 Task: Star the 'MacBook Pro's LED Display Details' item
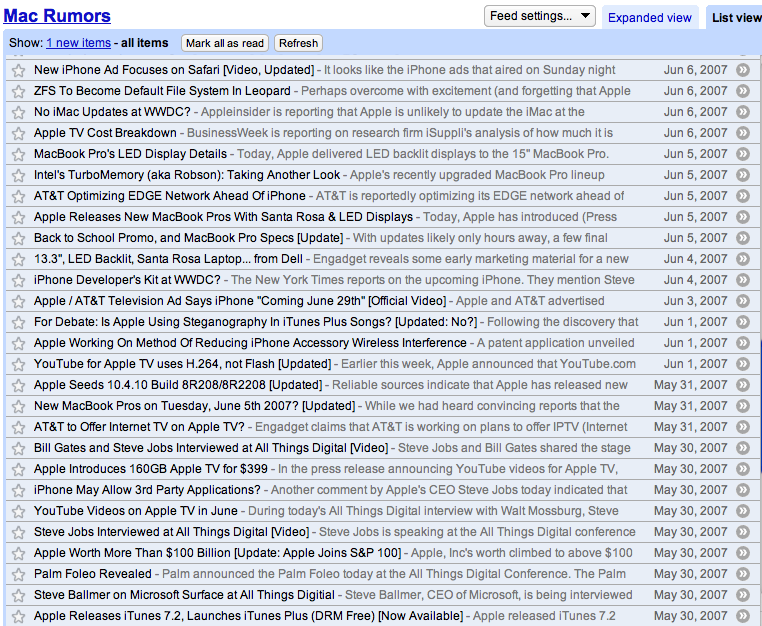tap(18, 155)
